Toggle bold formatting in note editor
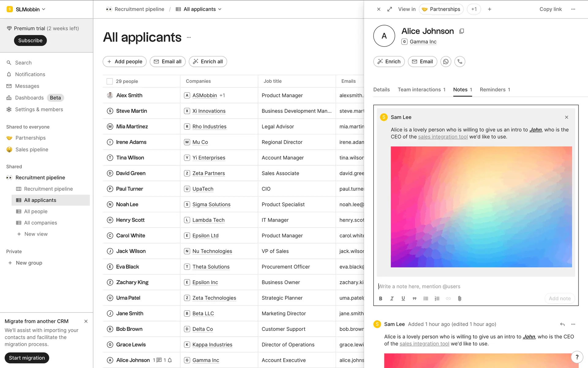 point(380,298)
